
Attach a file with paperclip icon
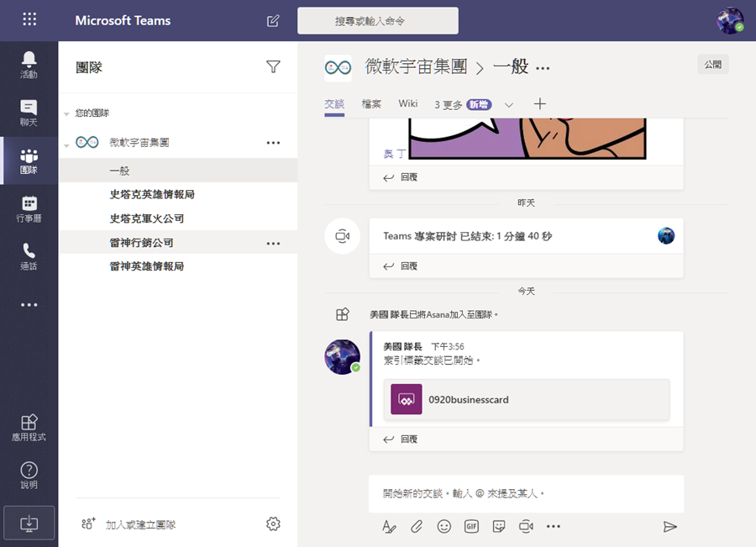pyautogui.click(x=417, y=526)
